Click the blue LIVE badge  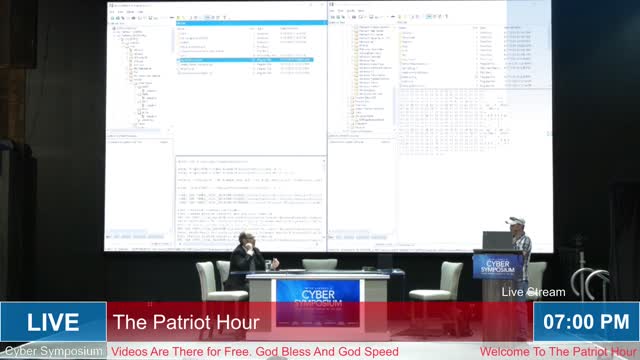pyautogui.click(x=53, y=322)
